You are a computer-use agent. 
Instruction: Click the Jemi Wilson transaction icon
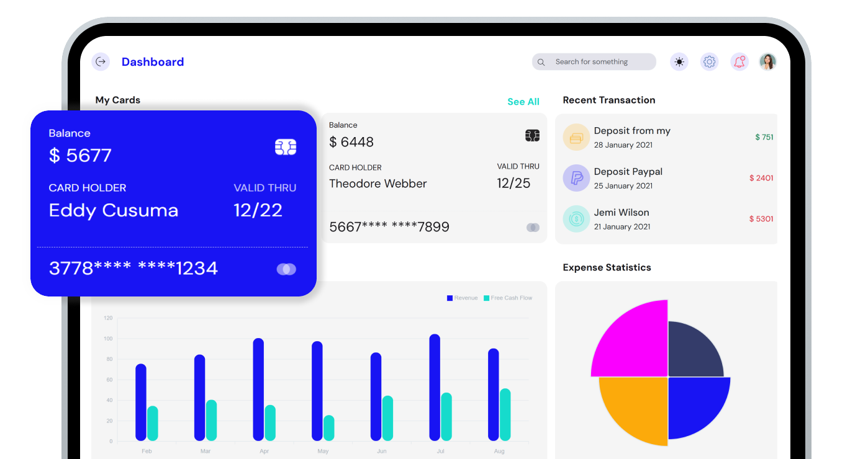pyautogui.click(x=576, y=219)
